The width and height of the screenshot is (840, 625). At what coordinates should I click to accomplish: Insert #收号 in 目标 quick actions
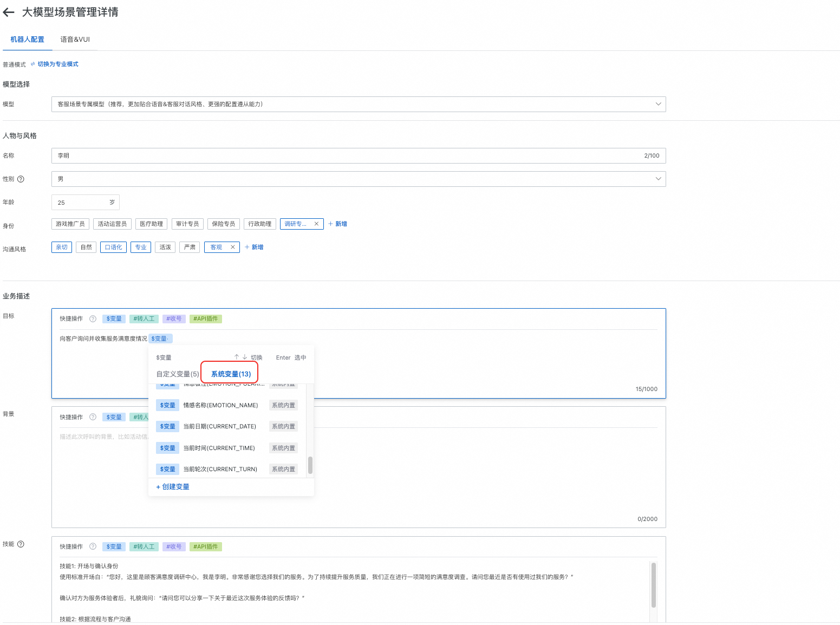[x=174, y=319]
